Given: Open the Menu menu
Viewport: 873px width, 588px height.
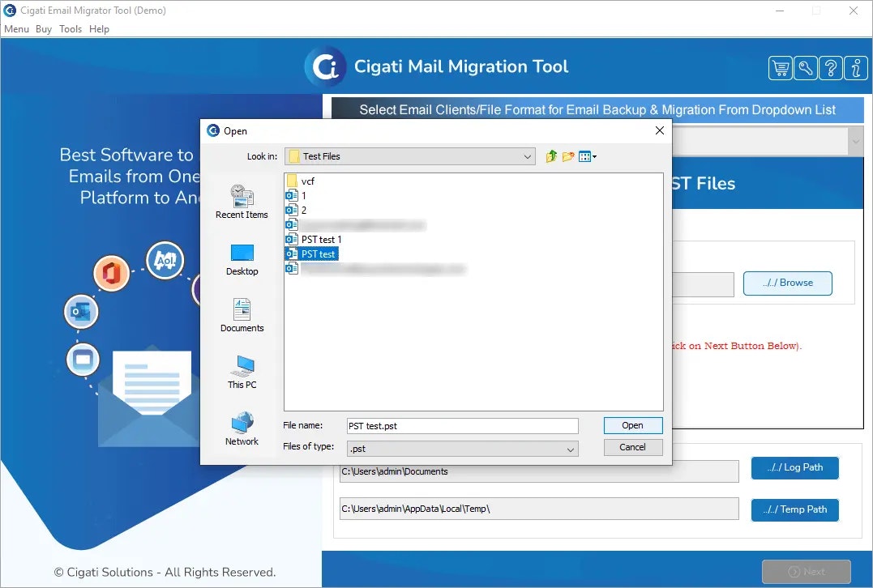Looking at the screenshot, I should pyautogui.click(x=16, y=29).
